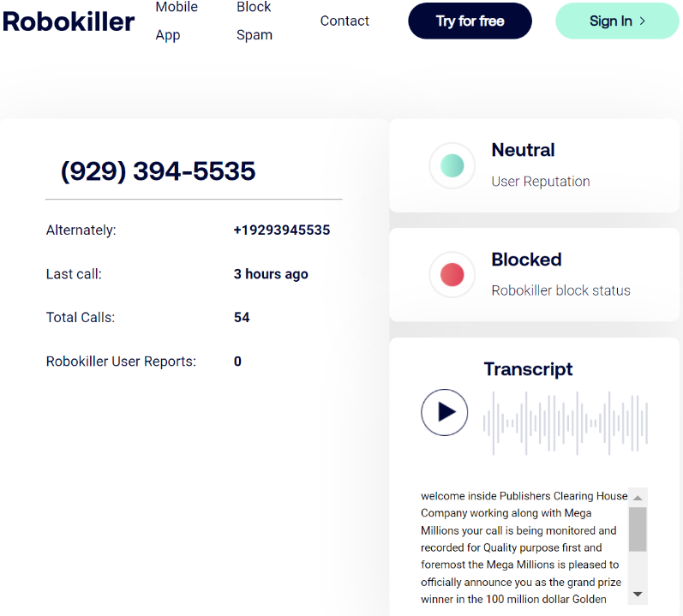Click the Robokiller logo

click(69, 21)
